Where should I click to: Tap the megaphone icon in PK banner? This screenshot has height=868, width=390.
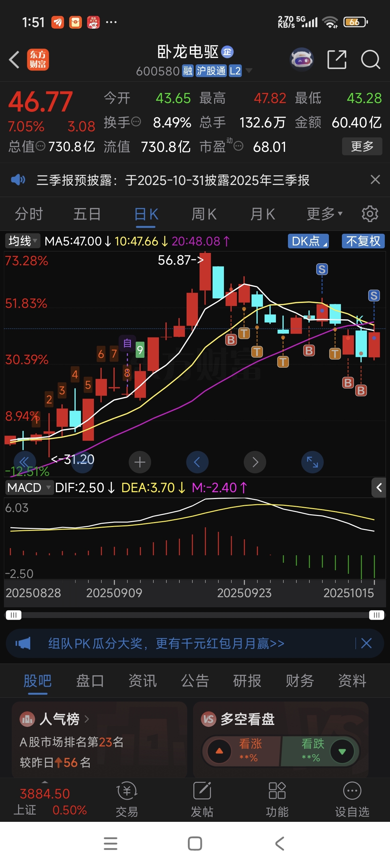tap(23, 643)
